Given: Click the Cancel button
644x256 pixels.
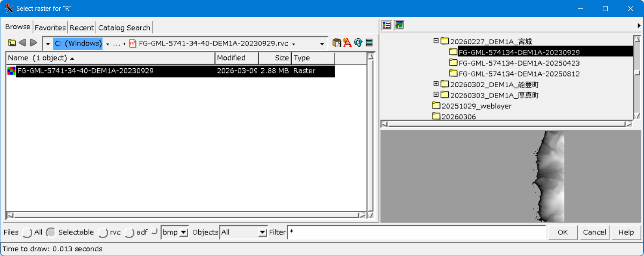Looking at the screenshot, I should pos(594,232).
